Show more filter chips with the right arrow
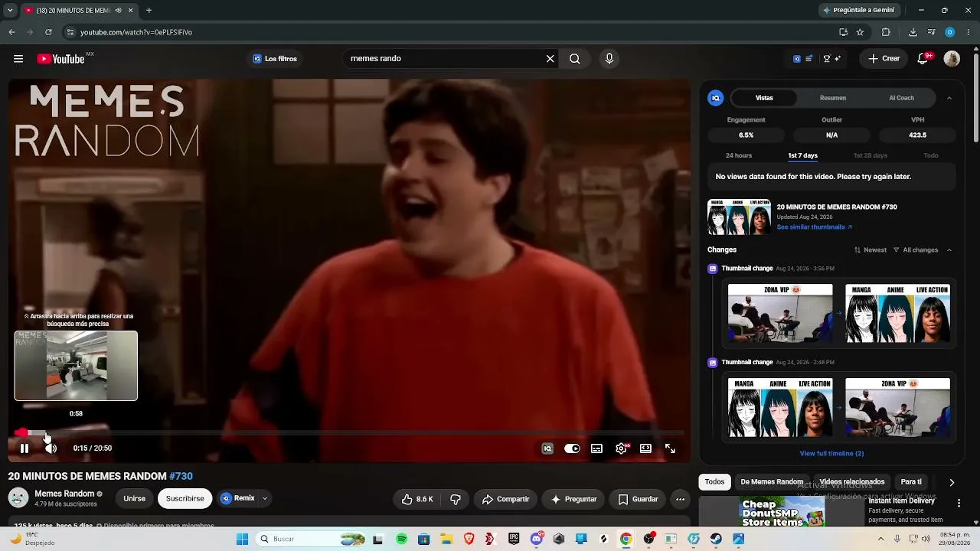This screenshot has width=980, height=551. [x=952, y=482]
